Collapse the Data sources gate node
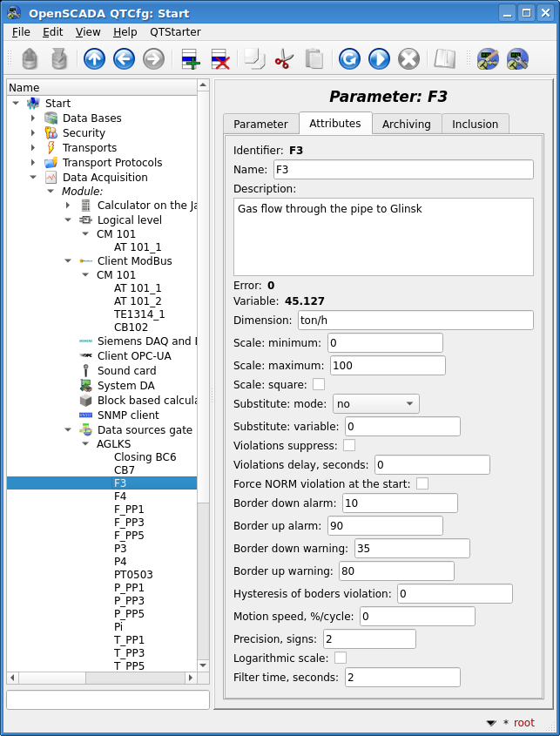 coord(68,429)
